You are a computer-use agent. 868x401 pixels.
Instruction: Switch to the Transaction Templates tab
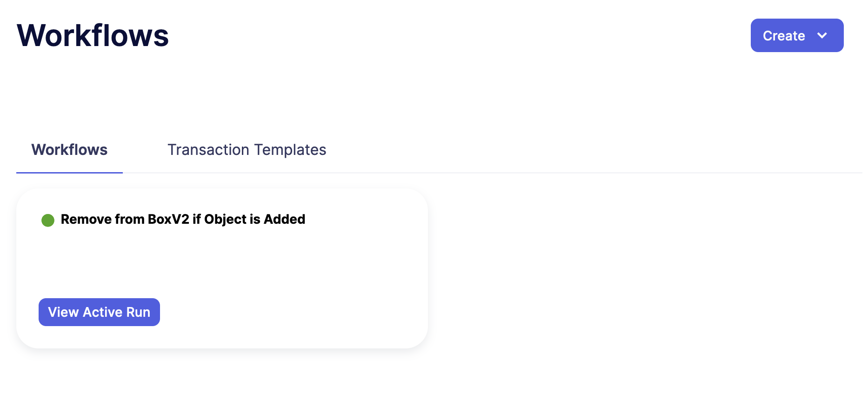pyautogui.click(x=247, y=149)
